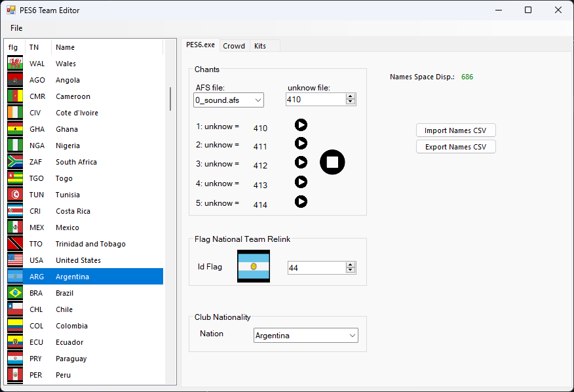This screenshot has height=392, width=574.
Task: Select the Brazil team name
Action: click(x=64, y=293)
